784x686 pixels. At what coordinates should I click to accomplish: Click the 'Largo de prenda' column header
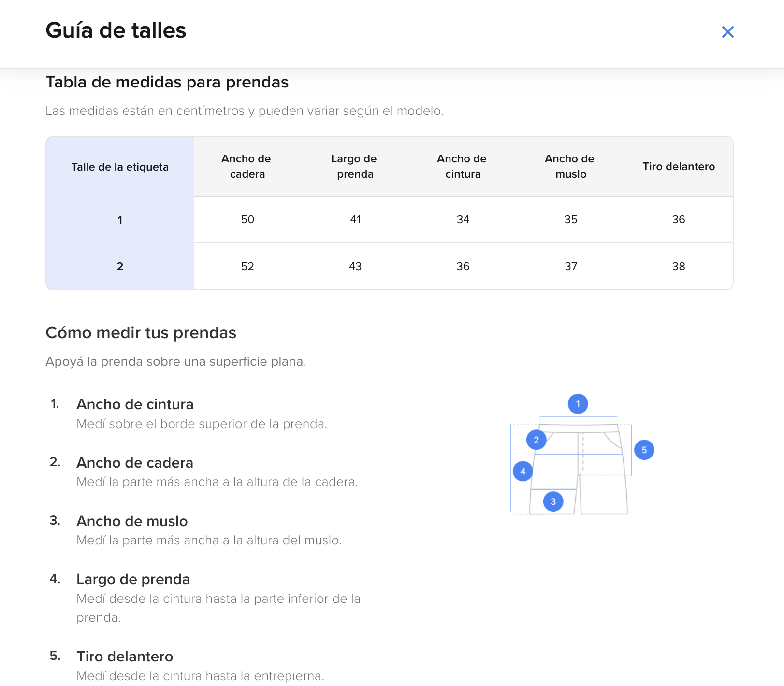(355, 166)
